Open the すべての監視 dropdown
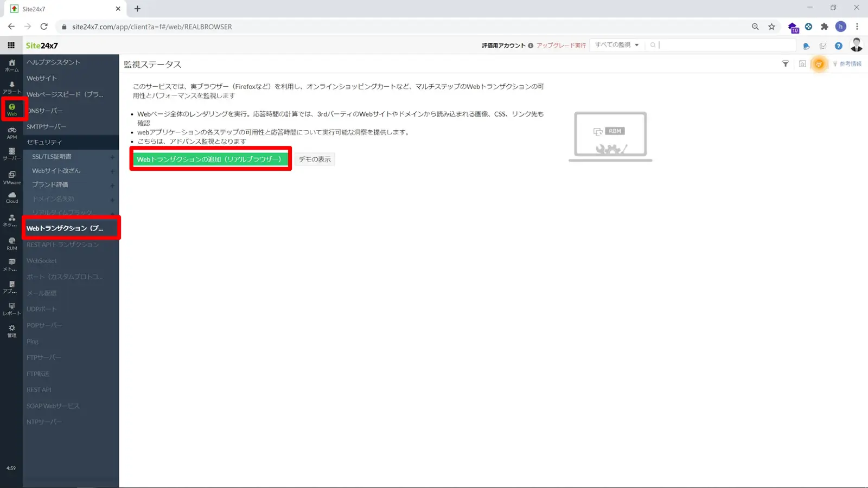868x488 pixels. [x=617, y=45]
